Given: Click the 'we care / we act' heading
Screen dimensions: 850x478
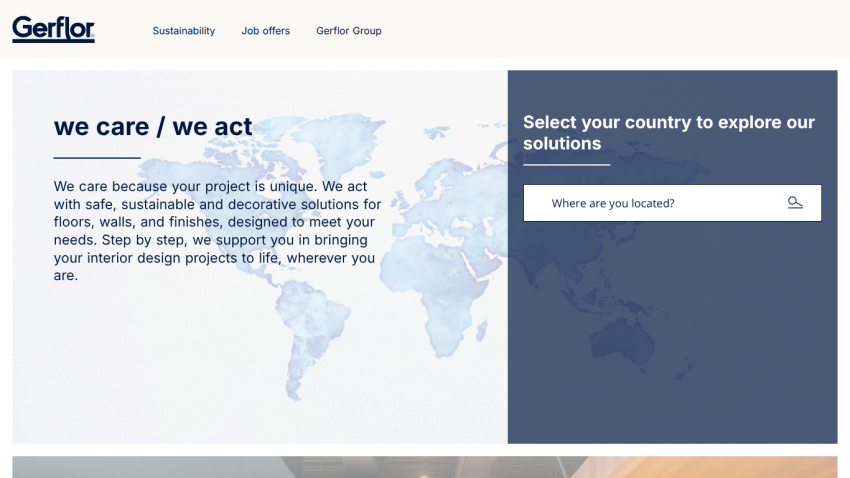Looking at the screenshot, I should tap(153, 127).
